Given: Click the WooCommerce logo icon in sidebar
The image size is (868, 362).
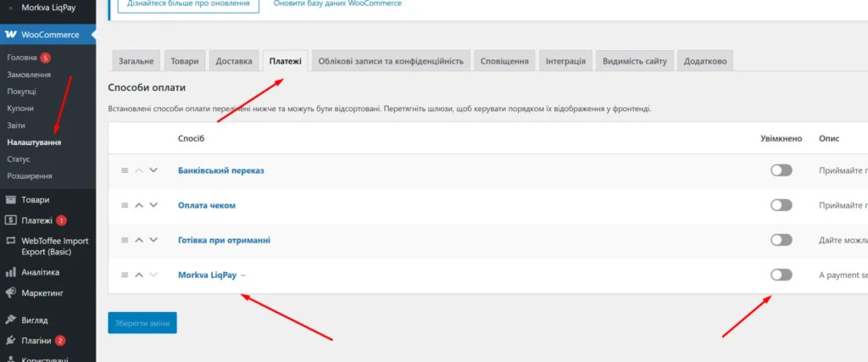Looking at the screenshot, I should click(x=10, y=35).
